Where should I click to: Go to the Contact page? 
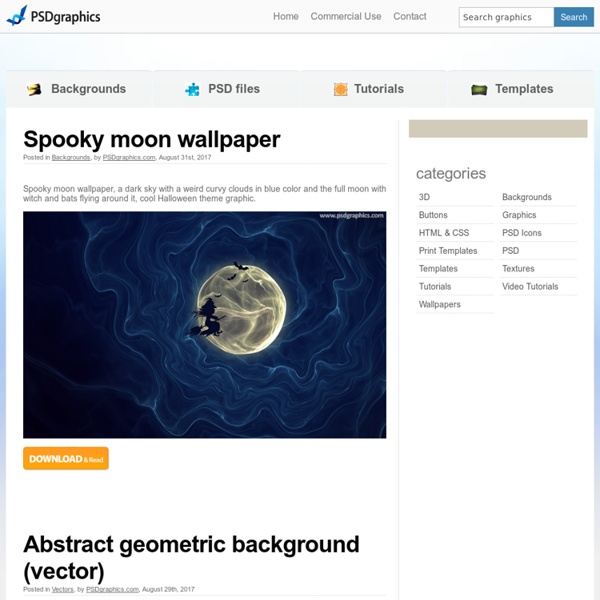[x=410, y=16]
